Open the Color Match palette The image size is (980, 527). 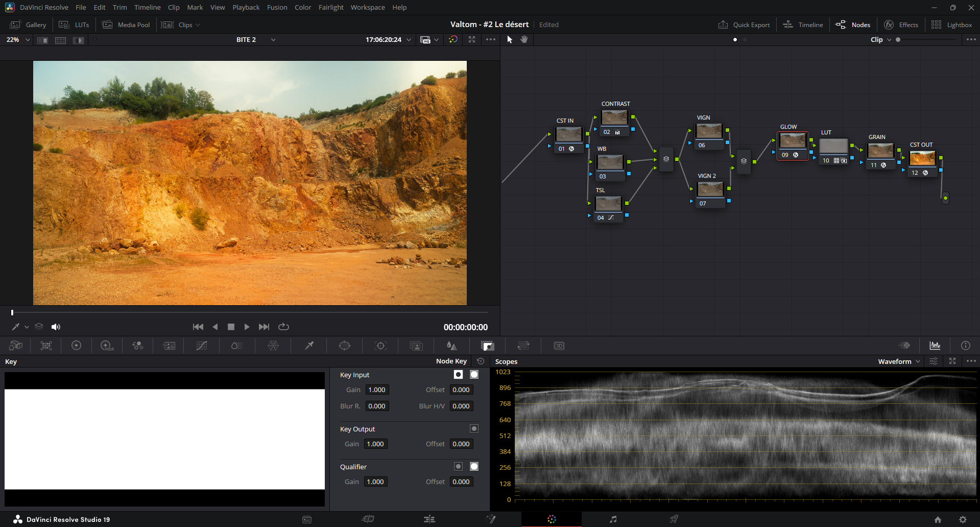46,346
